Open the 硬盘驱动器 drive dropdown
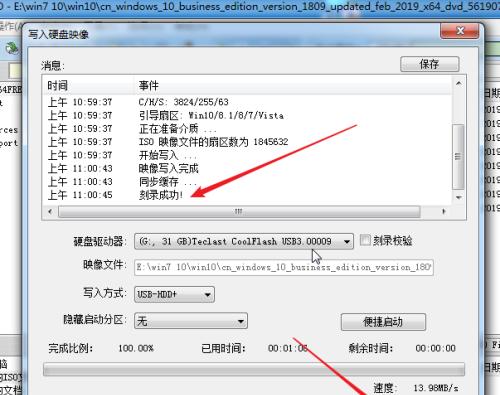 pyautogui.click(x=244, y=241)
